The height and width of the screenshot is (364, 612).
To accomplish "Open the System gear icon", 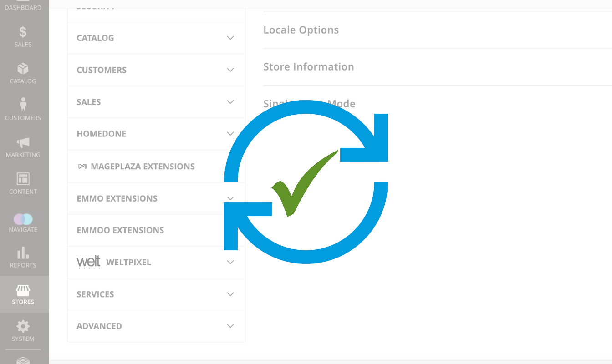I will 23,326.
